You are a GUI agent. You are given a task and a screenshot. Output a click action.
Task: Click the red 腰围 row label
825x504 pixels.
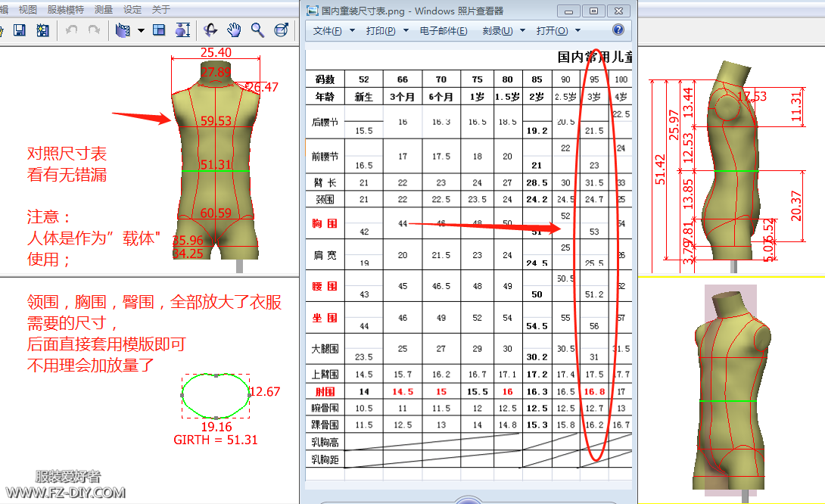click(325, 286)
